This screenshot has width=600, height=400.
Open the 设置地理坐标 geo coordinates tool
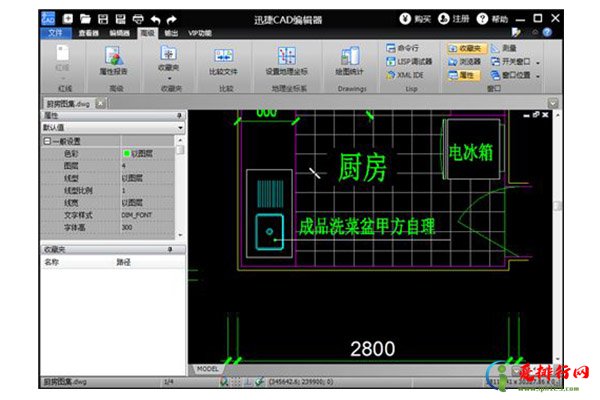click(287, 60)
